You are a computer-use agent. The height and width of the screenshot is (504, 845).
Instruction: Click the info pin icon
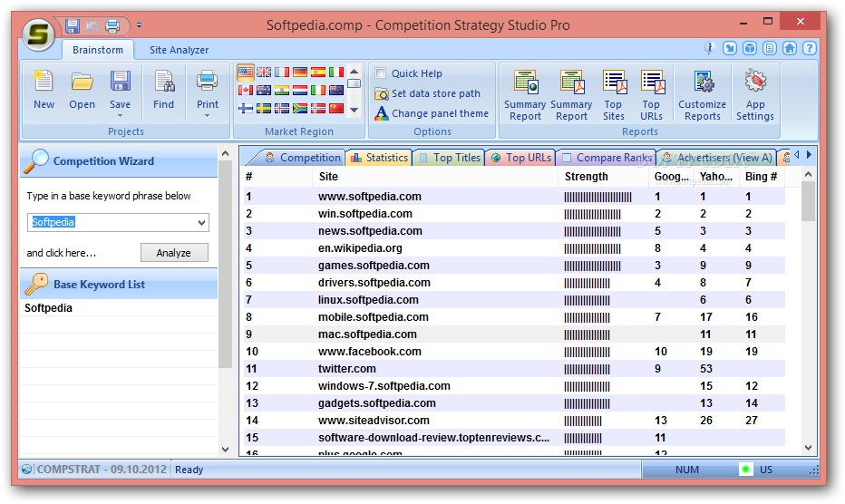pyautogui.click(x=709, y=48)
